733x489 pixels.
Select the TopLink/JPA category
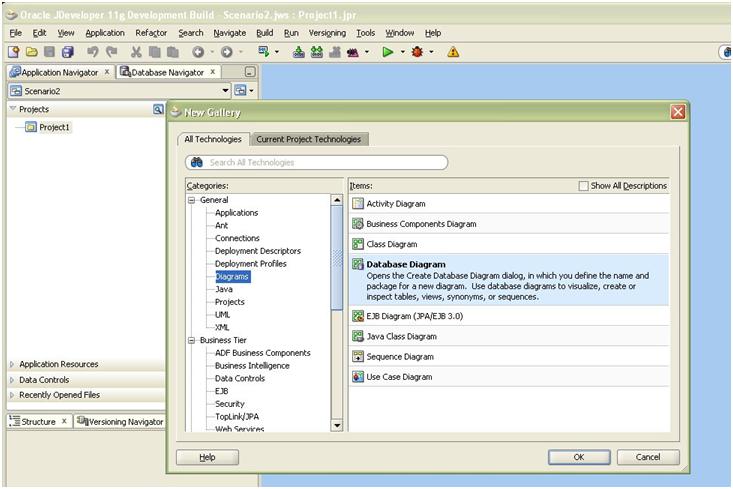(237, 417)
